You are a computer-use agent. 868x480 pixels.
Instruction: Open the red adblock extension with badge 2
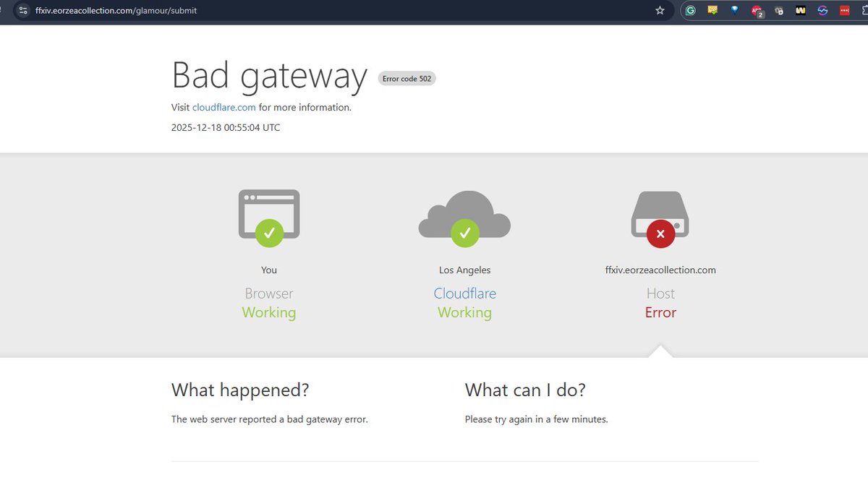click(x=757, y=11)
